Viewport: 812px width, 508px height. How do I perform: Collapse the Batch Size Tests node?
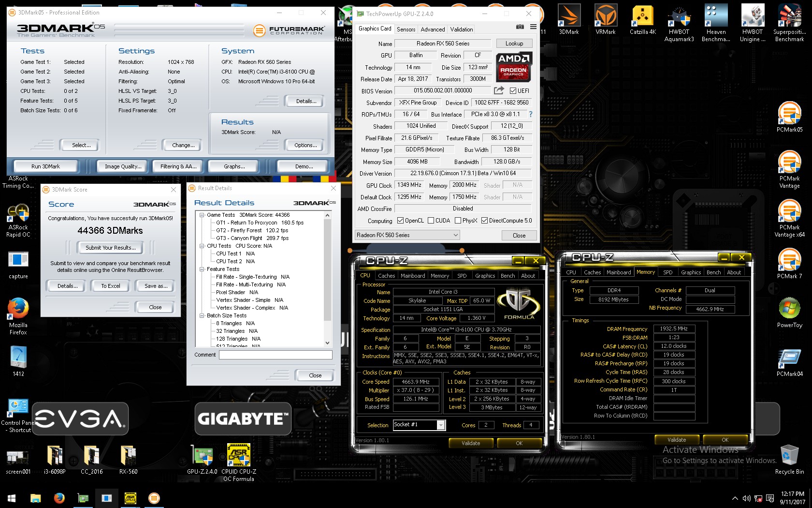tap(202, 315)
